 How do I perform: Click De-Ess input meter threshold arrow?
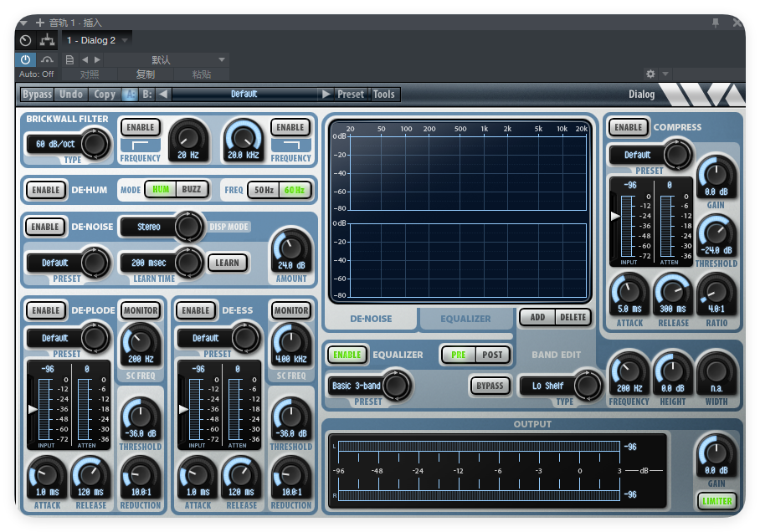pyautogui.click(x=183, y=409)
